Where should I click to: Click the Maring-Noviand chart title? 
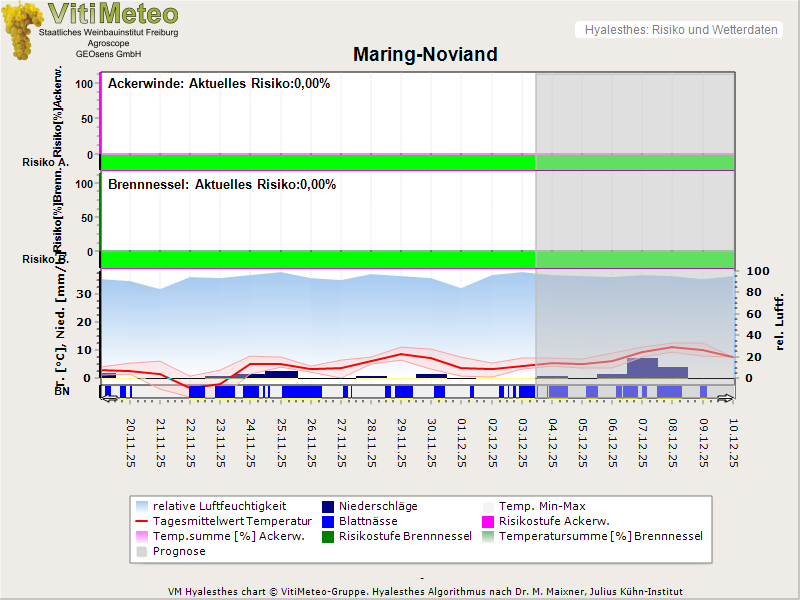click(x=425, y=54)
